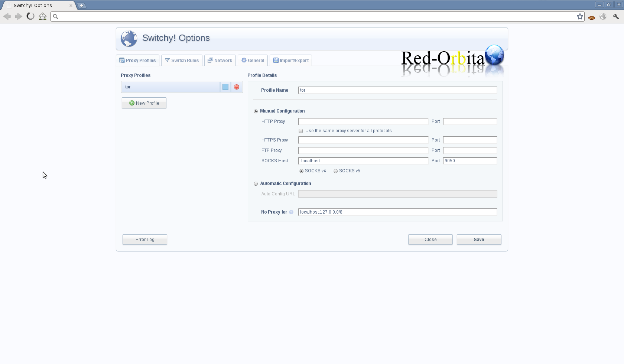Click the Close button

[x=430, y=240]
